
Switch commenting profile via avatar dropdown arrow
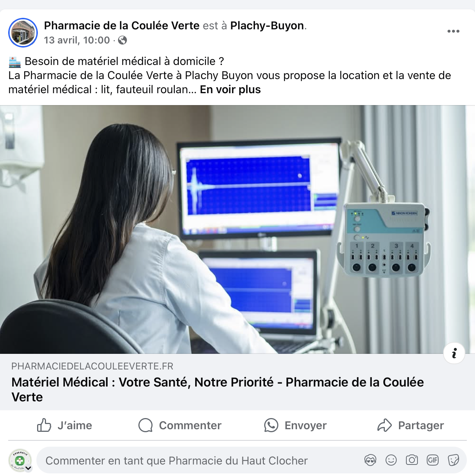[28, 468]
